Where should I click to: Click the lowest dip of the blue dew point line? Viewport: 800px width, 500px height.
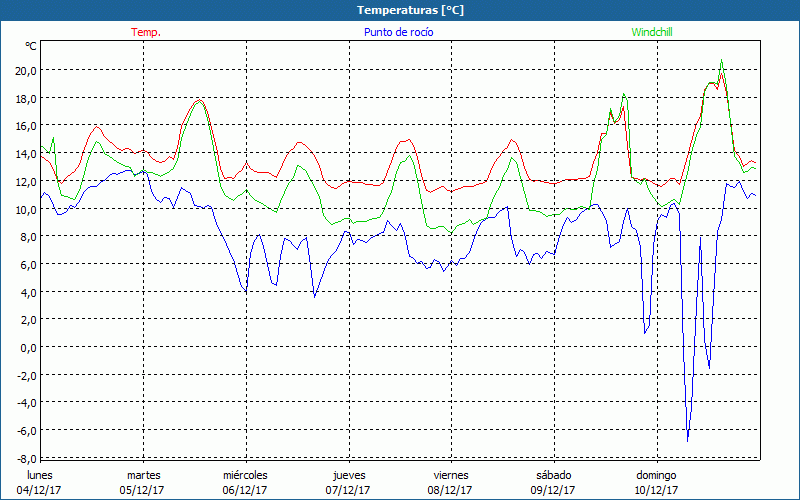tap(688, 439)
